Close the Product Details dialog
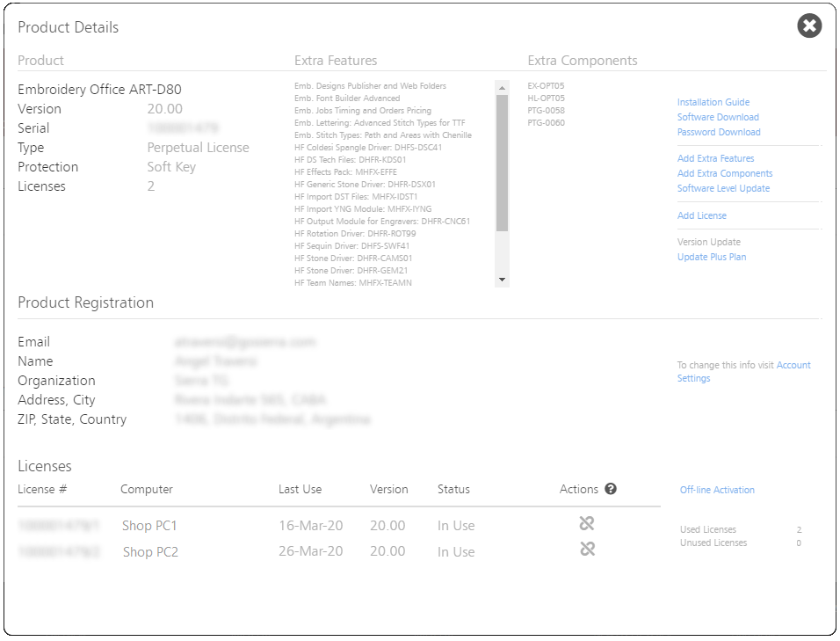Screen dimensions: 840x641 [x=809, y=25]
